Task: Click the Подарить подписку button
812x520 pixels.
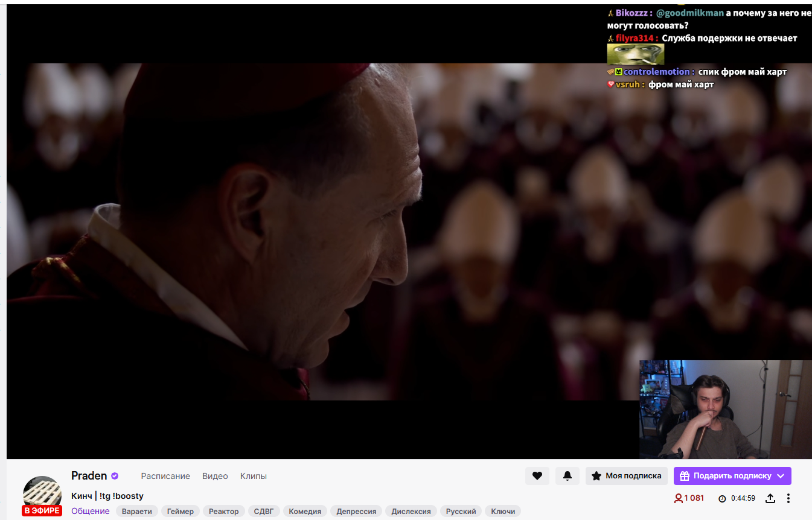Action: click(x=732, y=476)
